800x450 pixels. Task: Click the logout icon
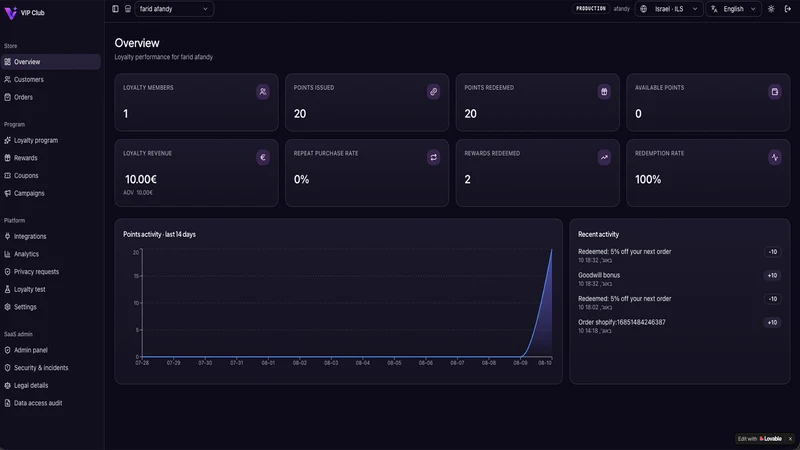[x=788, y=9]
